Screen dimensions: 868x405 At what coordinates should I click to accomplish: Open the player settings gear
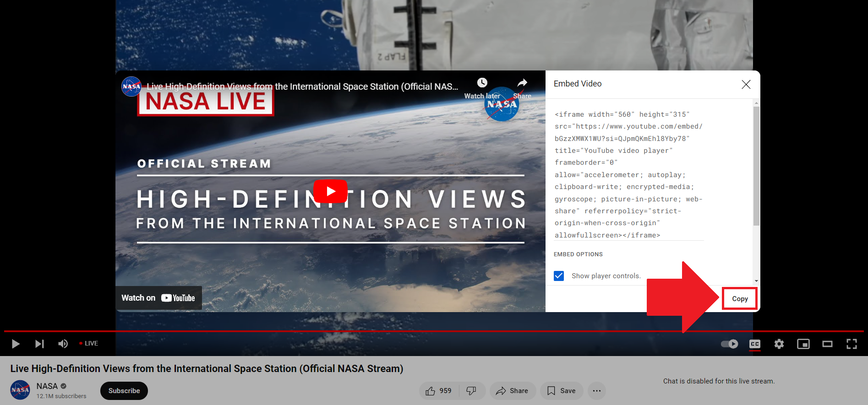click(x=779, y=344)
